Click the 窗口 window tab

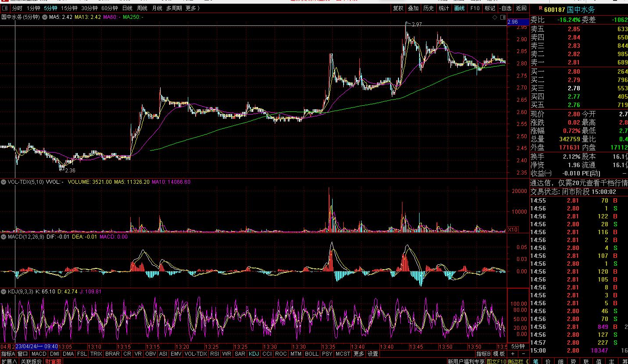click(x=23, y=353)
